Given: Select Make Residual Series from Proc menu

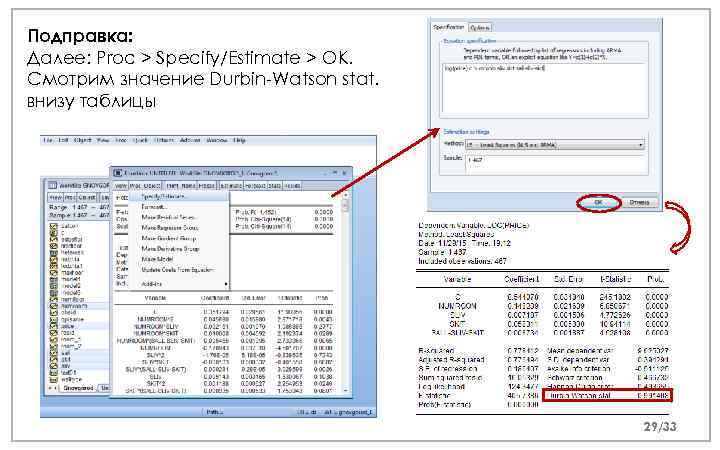Looking at the screenshot, I should 169,218.
